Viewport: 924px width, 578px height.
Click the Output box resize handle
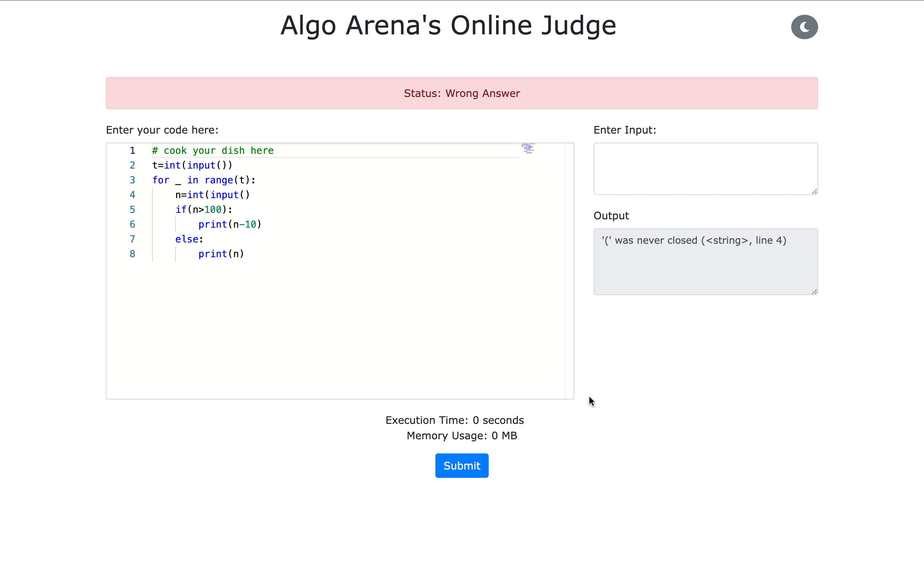814,292
